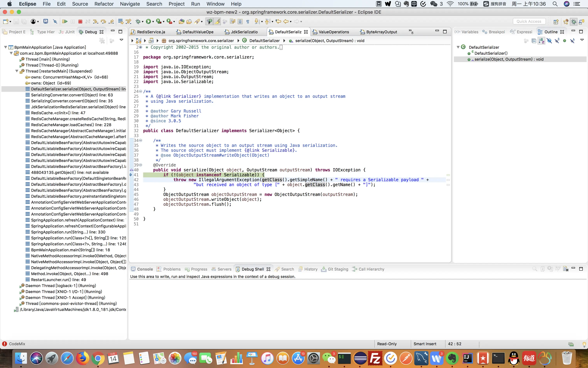Open the Variables view tab
The width and height of the screenshot is (588, 368).
[466, 32]
